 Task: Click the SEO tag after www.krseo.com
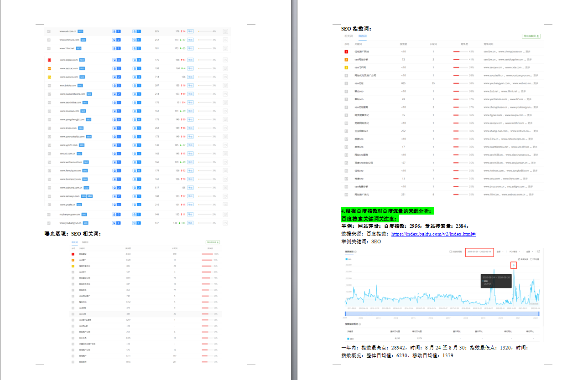click(81, 128)
